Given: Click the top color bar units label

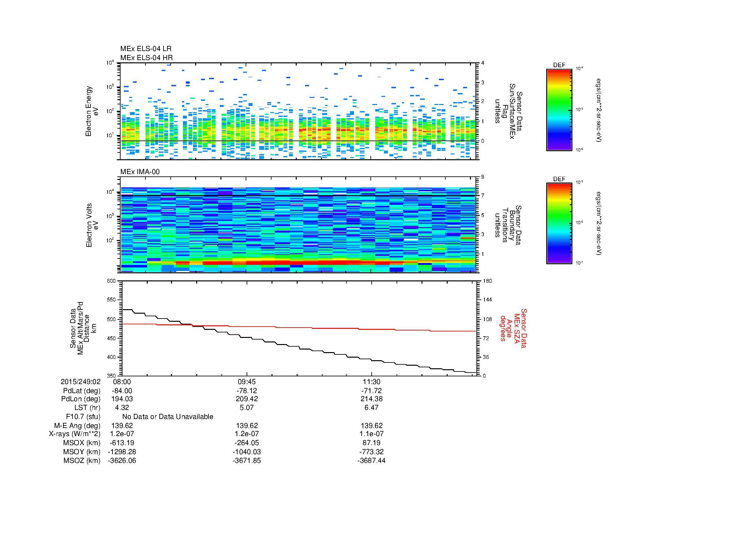Looking at the screenshot, I should click(x=599, y=110).
